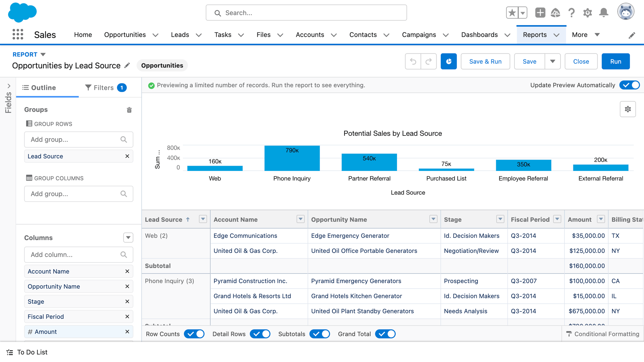Viewport: 644px width, 362px height.
Task: Open the Columns section dropdown menu
Action: [x=128, y=238]
